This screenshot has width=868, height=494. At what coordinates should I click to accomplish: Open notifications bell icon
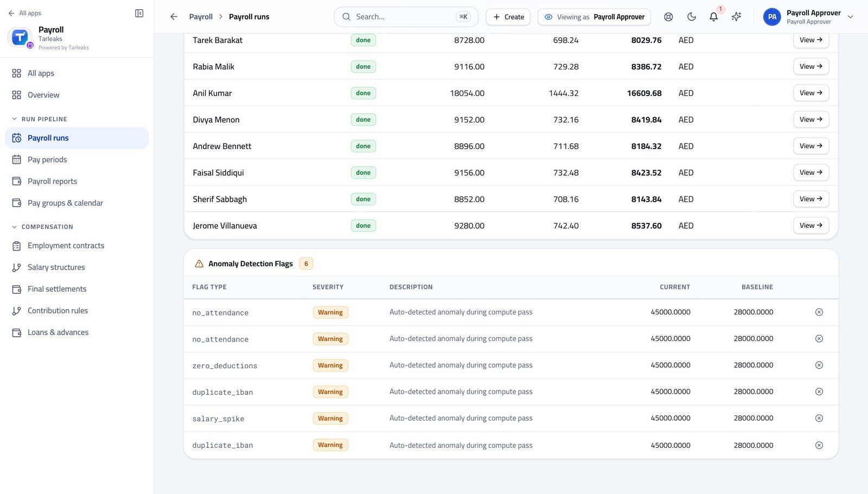click(713, 17)
